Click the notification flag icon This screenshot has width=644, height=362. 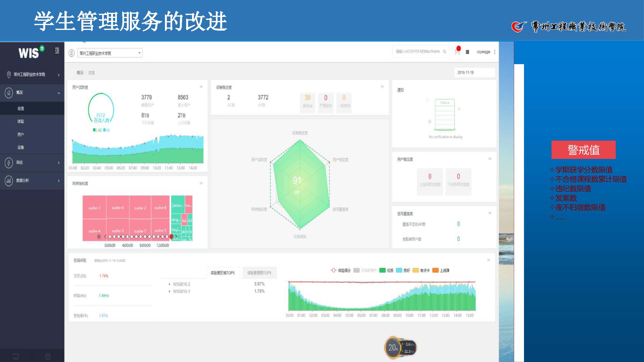[x=457, y=52]
